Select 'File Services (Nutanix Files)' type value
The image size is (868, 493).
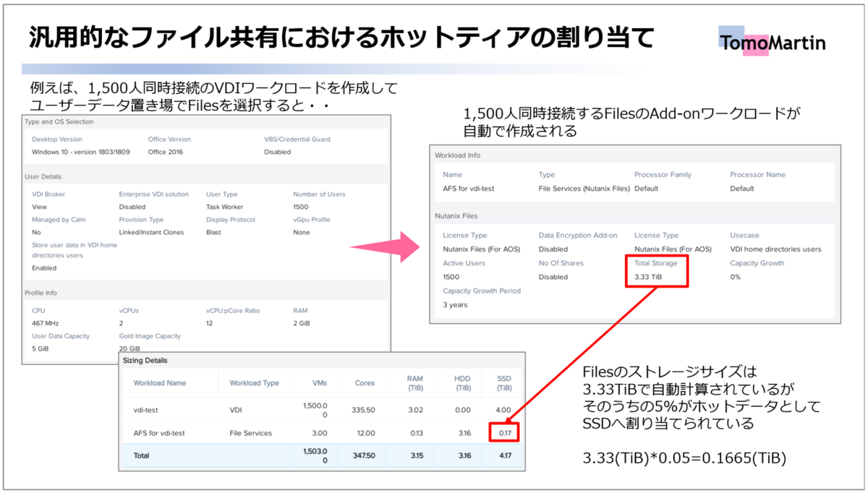click(x=584, y=189)
